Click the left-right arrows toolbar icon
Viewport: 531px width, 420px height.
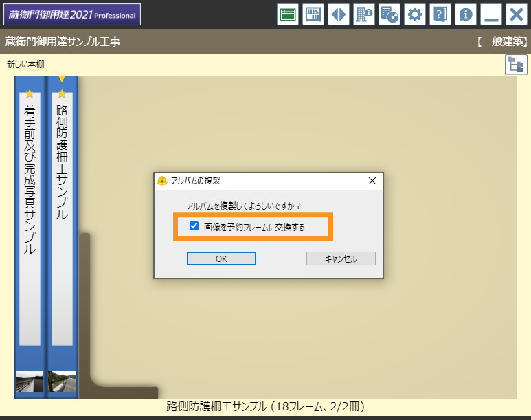[x=339, y=14]
